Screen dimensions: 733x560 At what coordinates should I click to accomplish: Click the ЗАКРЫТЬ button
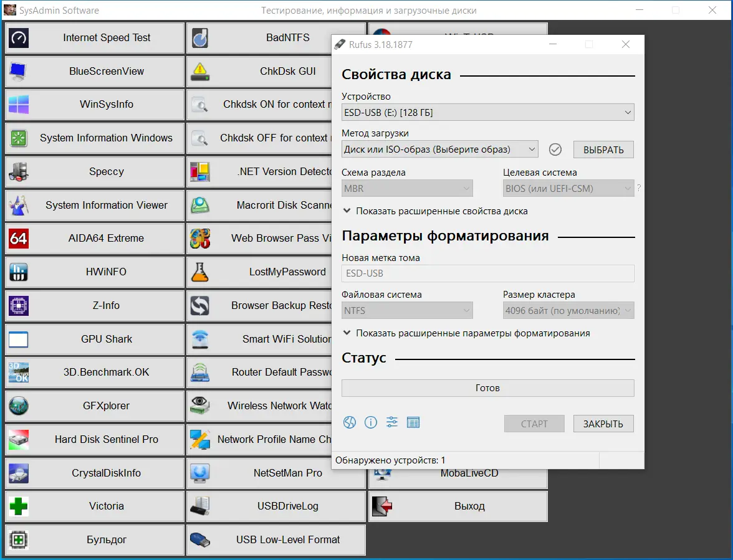[603, 424]
